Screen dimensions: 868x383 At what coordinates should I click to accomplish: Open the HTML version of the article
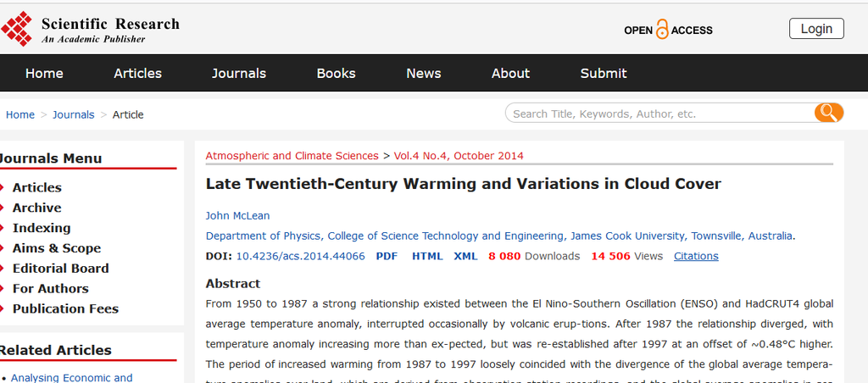point(427,256)
